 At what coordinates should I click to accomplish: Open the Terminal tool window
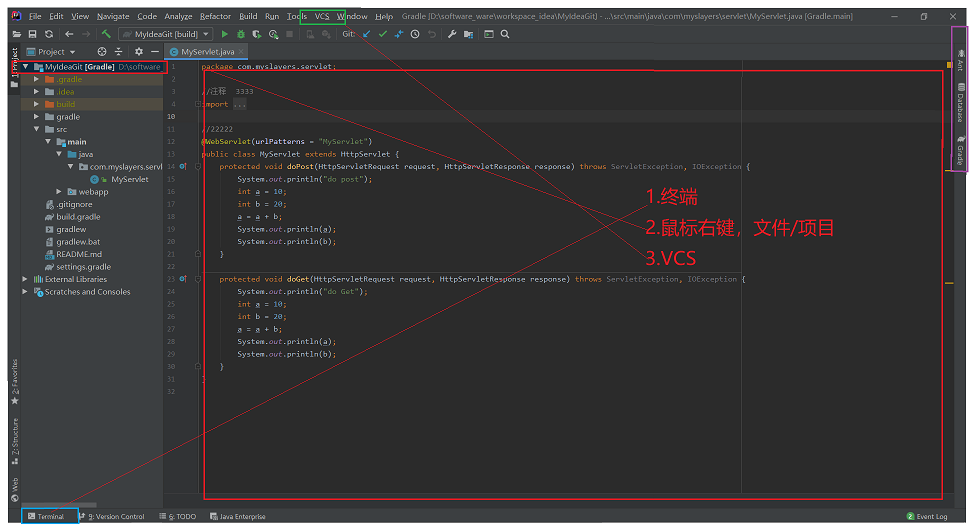(49, 516)
